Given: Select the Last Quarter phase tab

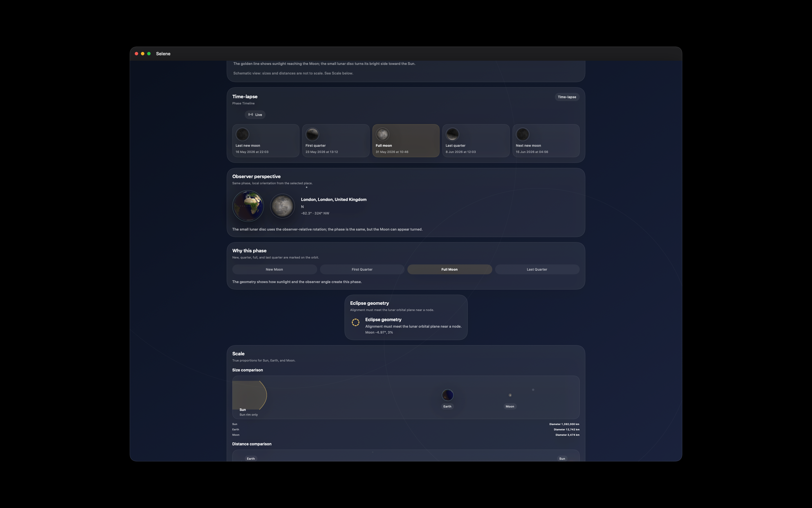Looking at the screenshot, I should (537, 270).
